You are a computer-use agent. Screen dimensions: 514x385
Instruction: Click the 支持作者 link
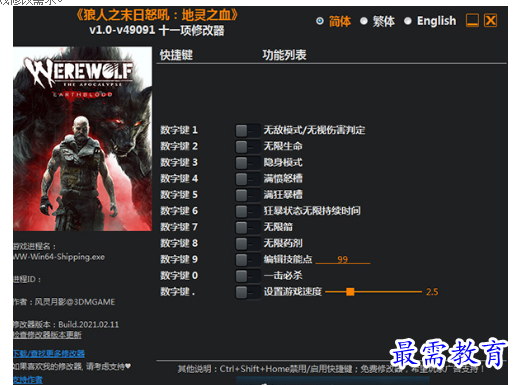28,380
